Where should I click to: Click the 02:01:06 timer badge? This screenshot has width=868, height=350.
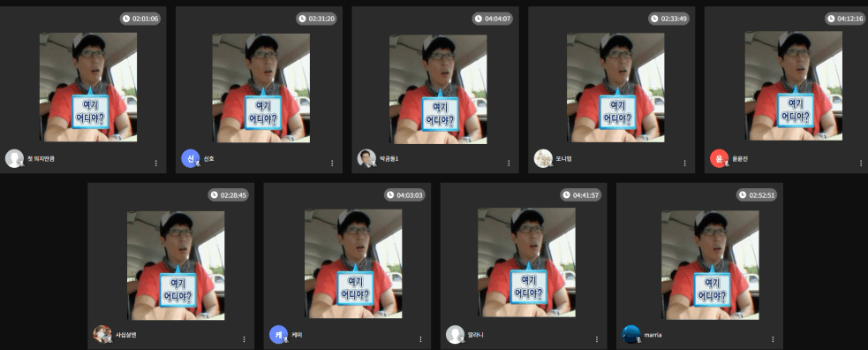[140, 19]
